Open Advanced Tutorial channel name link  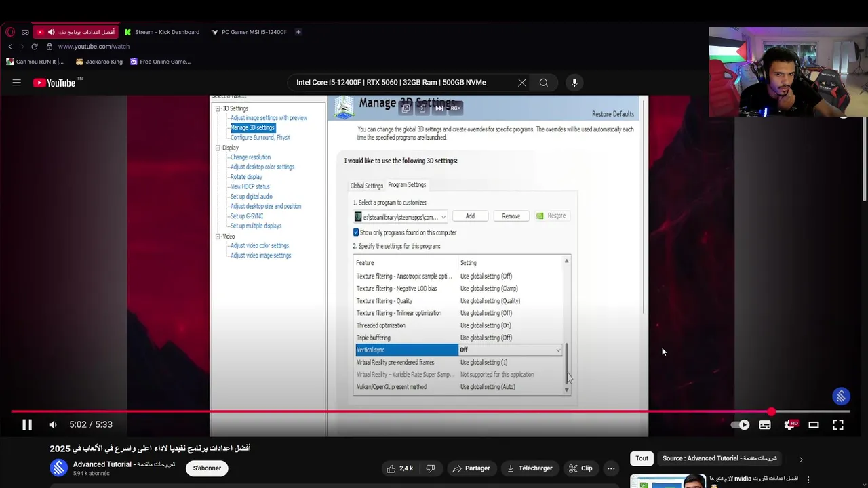124,464
